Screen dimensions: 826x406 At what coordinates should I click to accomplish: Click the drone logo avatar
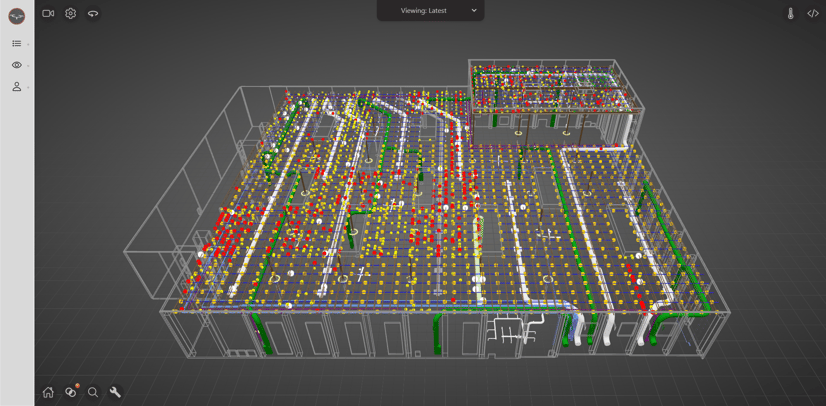click(x=16, y=16)
